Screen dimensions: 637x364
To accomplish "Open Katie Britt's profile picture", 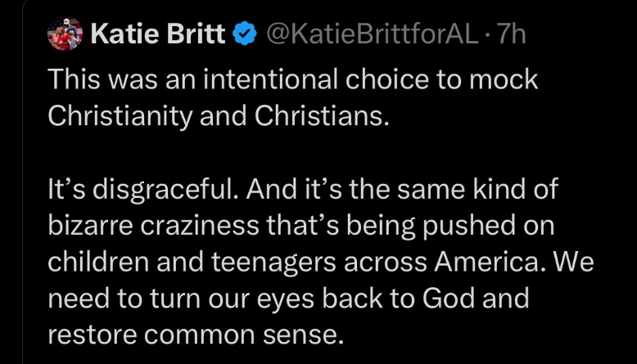I will (65, 34).
